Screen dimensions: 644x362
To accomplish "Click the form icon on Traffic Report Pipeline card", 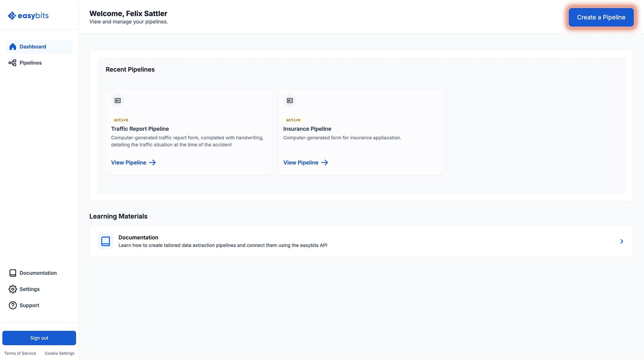I will click(x=117, y=101).
